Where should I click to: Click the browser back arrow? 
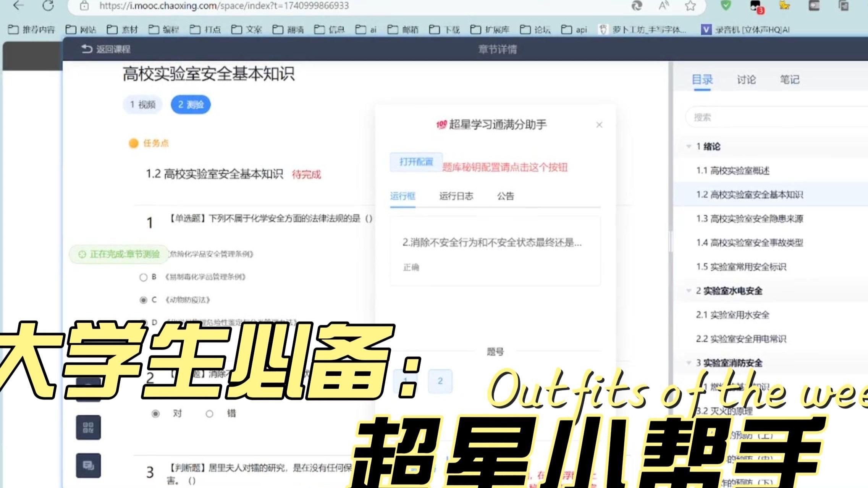[18, 5]
